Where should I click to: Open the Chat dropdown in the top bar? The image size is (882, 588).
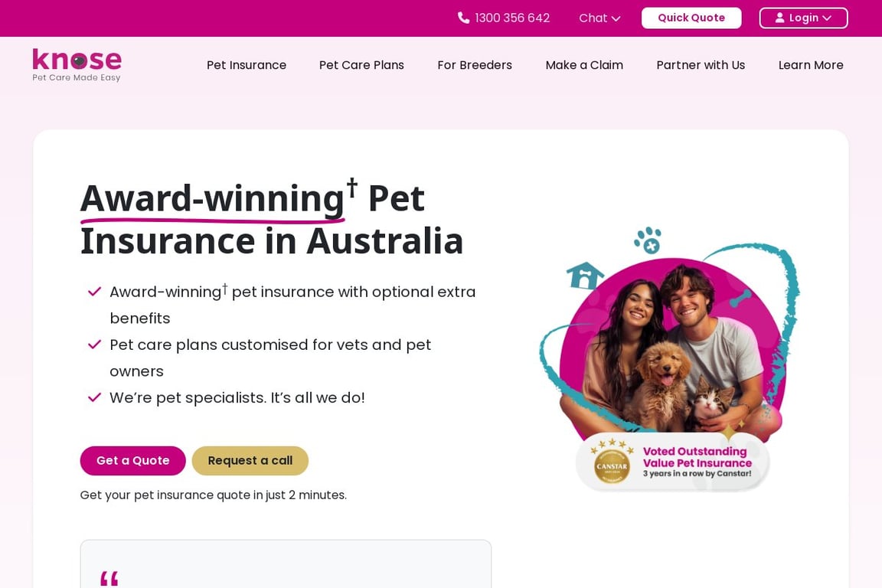(x=599, y=18)
